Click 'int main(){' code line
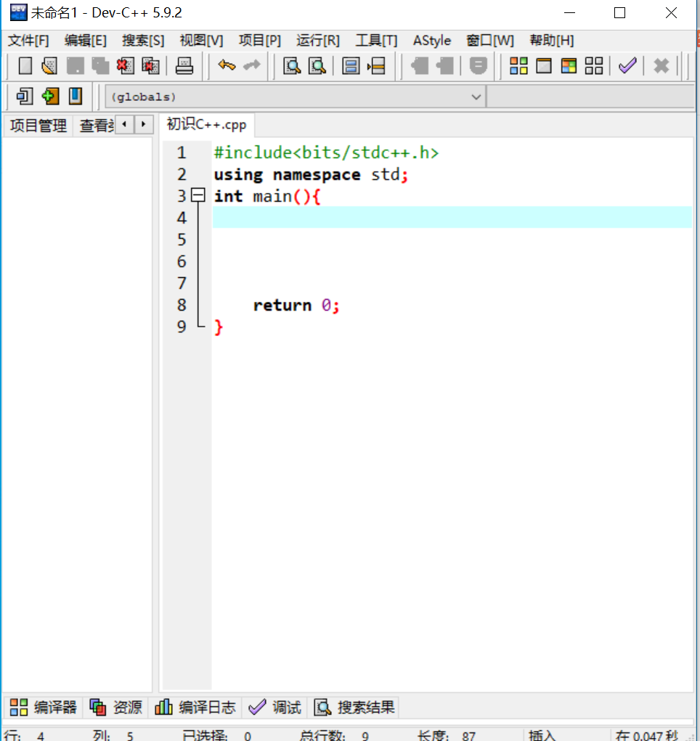Viewport: 700px width, 741px height. point(267,196)
